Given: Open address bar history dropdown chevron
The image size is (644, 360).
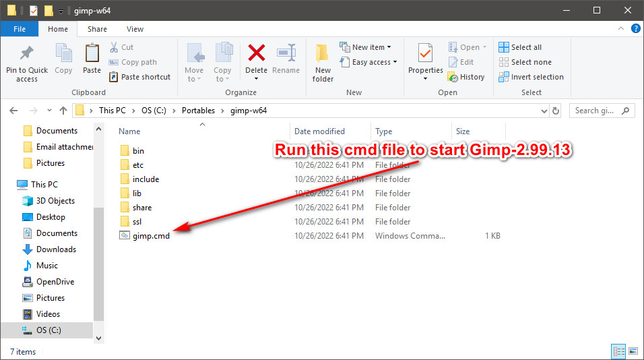Looking at the screenshot, I should (x=544, y=111).
